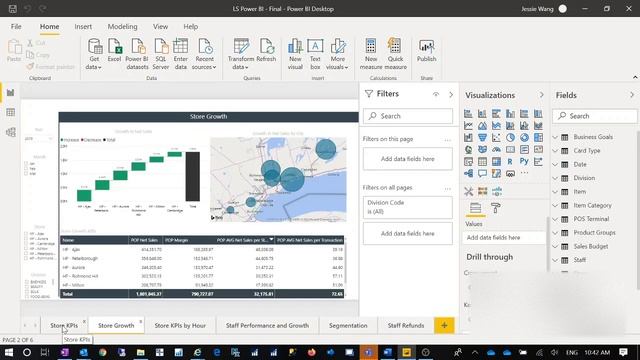This screenshot has width=640, height=360.
Task: Open Power BI datasets source
Action: [137, 54]
